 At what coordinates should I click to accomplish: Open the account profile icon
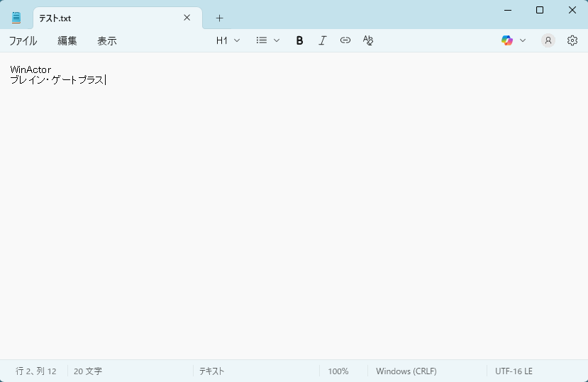[548, 40]
